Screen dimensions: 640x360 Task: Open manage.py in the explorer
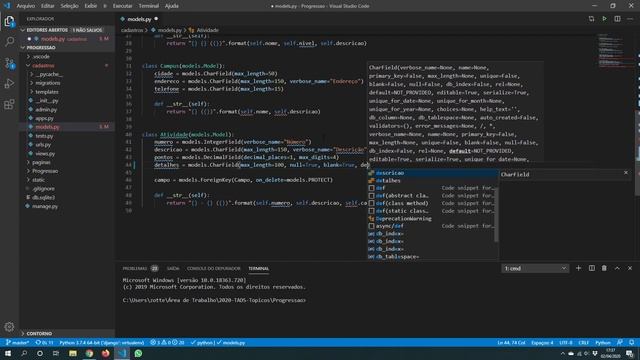pyautogui.click(x=45, y=206)
